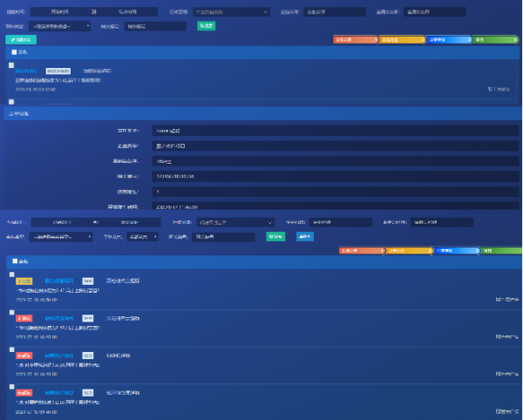Viewport: 523px width, 420px height.
Task: Click the green search button in the top filter bar
Action: pyautogui.click(x=206, y=26)
